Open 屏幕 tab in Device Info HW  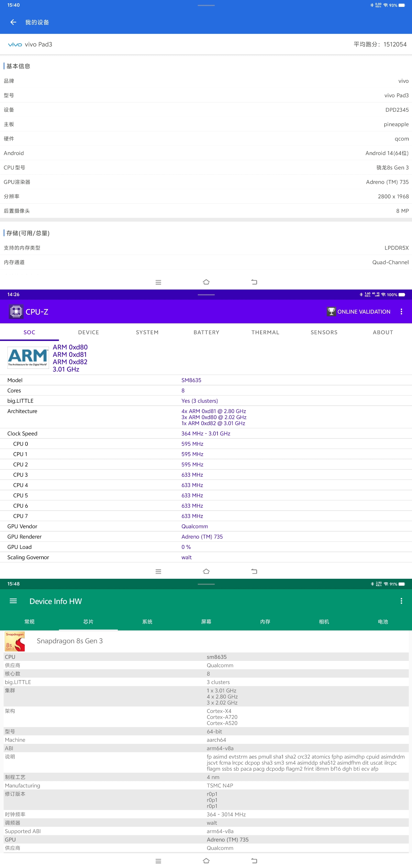(206, 622)
